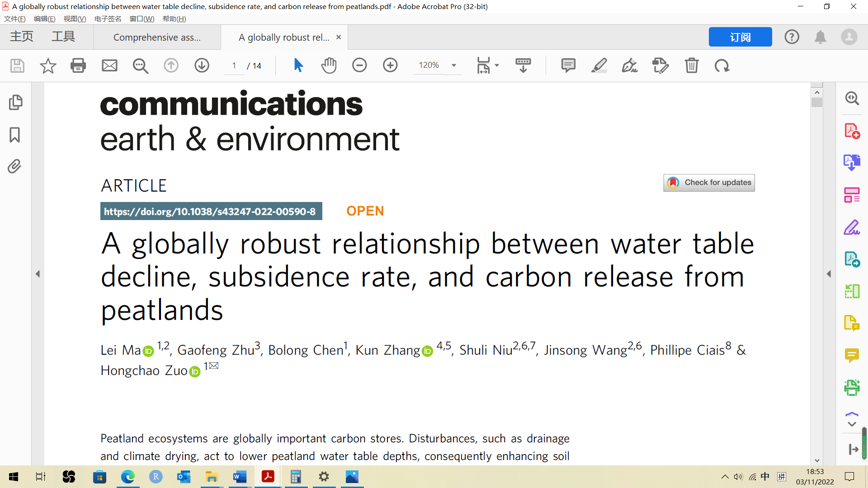Image resolution: width=868 pixels, height=488 pixels.
Task: Open the Bookmarks panel icon
Action: point(14,135)
